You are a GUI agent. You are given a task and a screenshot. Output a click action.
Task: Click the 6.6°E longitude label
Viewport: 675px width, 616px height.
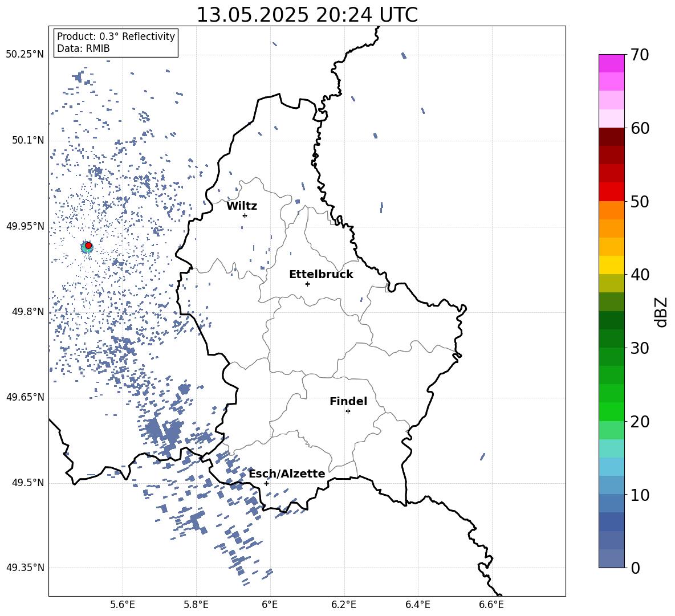pos(491,605)
